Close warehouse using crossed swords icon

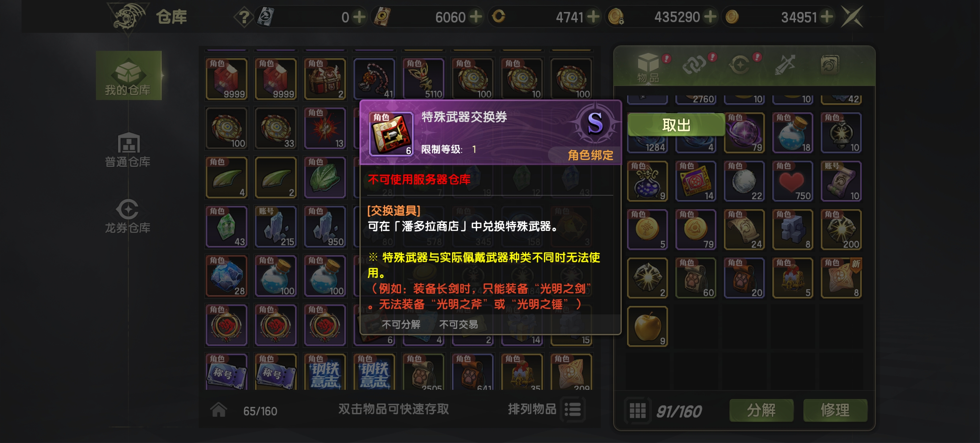pos(852,16)
